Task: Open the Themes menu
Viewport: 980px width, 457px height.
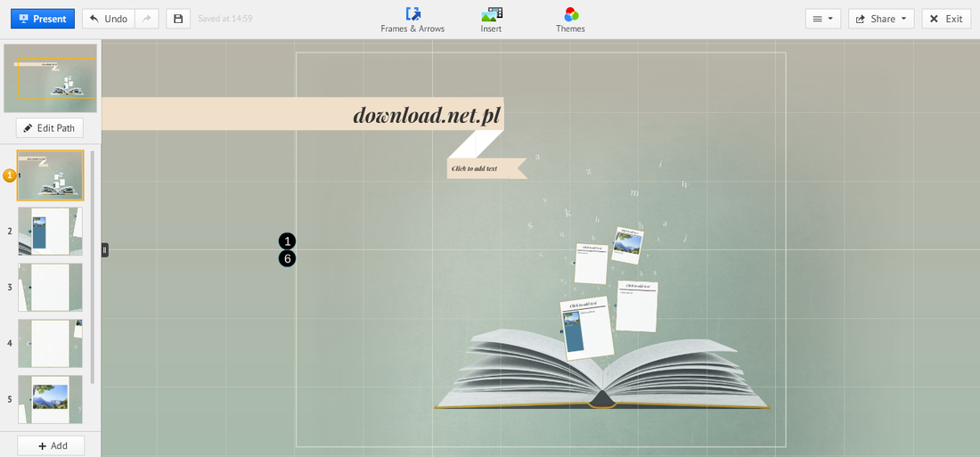Action: pos(570,20)
